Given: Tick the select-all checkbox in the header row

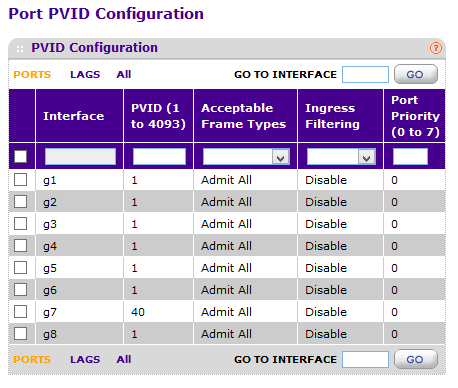Looking at the screenshot, I should 21,156.
